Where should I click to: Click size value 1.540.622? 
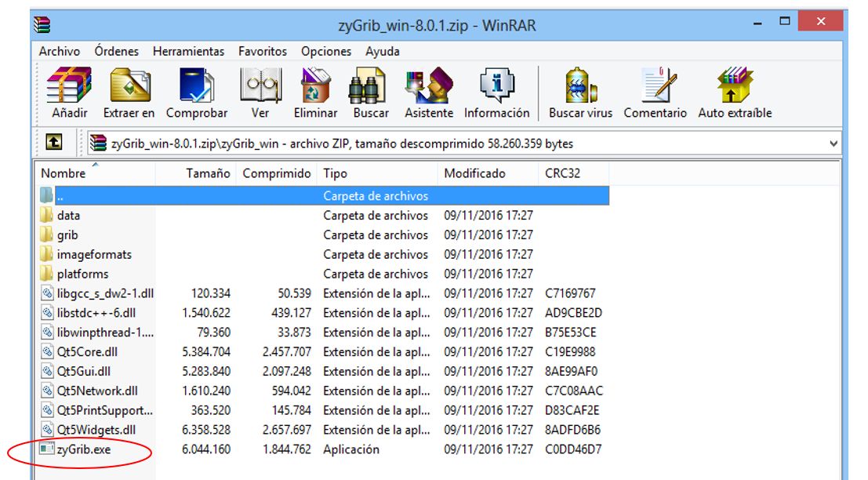[206, 313]
